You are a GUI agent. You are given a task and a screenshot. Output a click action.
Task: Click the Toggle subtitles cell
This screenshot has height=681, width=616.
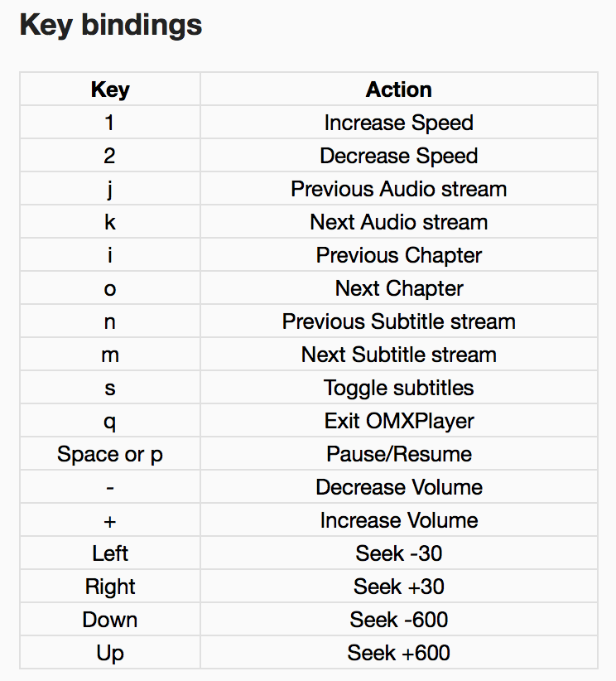click(x=398, y=388)
